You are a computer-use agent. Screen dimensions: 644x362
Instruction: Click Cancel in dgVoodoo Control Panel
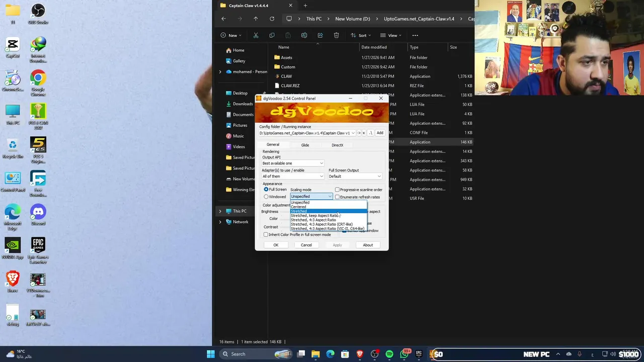[306, 245]
